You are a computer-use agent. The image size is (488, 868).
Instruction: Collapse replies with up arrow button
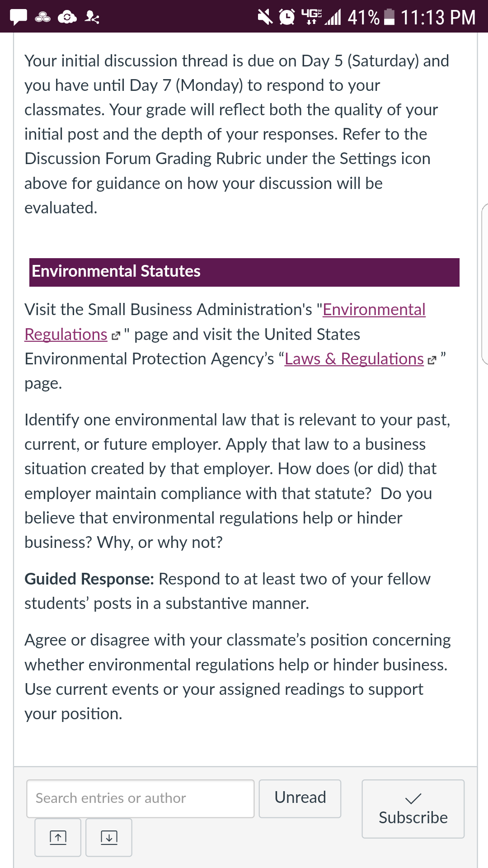58,837
